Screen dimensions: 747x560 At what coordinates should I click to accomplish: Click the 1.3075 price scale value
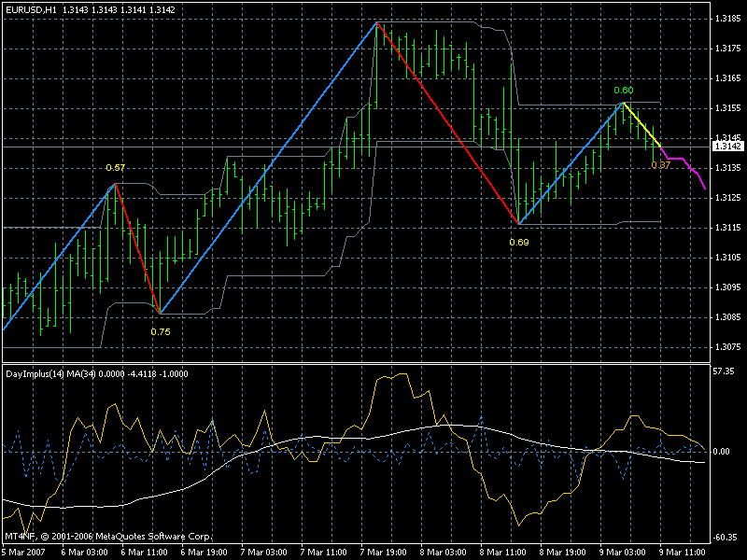(728, 347)
